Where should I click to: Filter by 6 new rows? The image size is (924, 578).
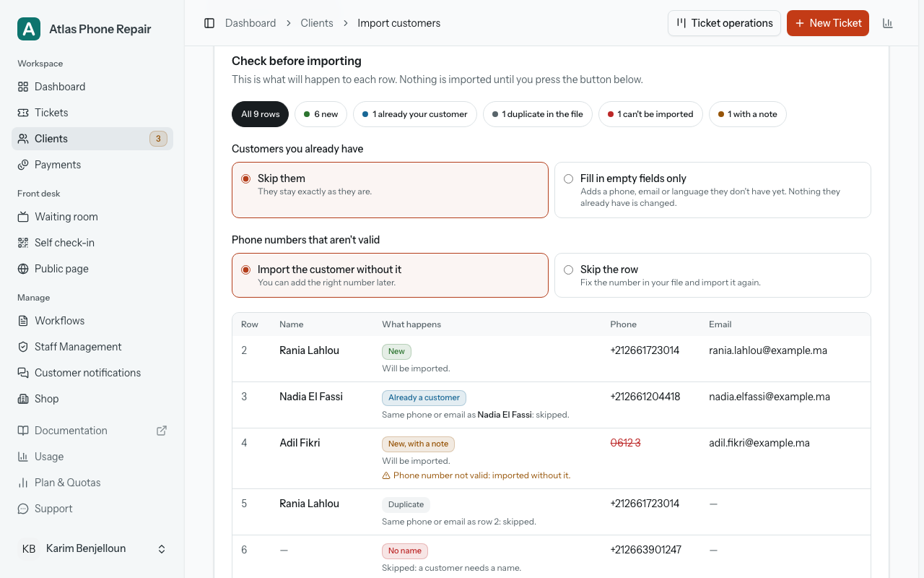321,114
